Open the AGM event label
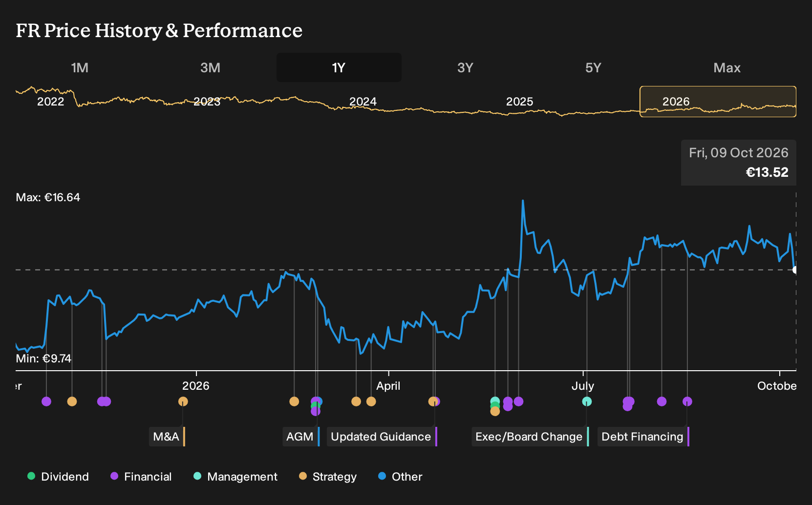 (x=300, y=437)
